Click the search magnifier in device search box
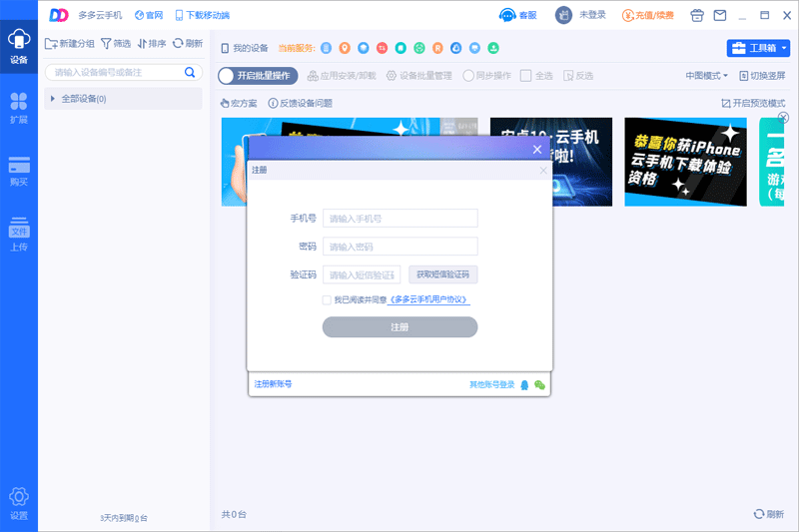Screen dimensions: 799x532 [x=190, y=72]
